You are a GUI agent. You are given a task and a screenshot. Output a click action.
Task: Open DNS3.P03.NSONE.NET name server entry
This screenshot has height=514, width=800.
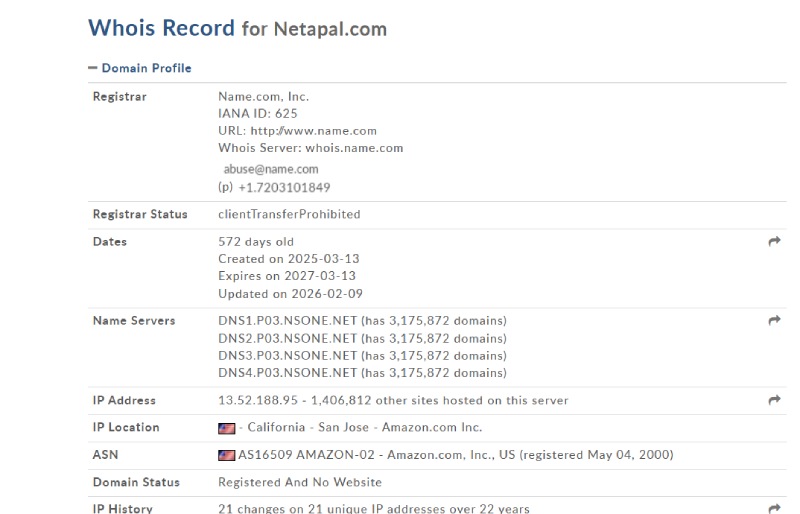click(x=287, y=356)
